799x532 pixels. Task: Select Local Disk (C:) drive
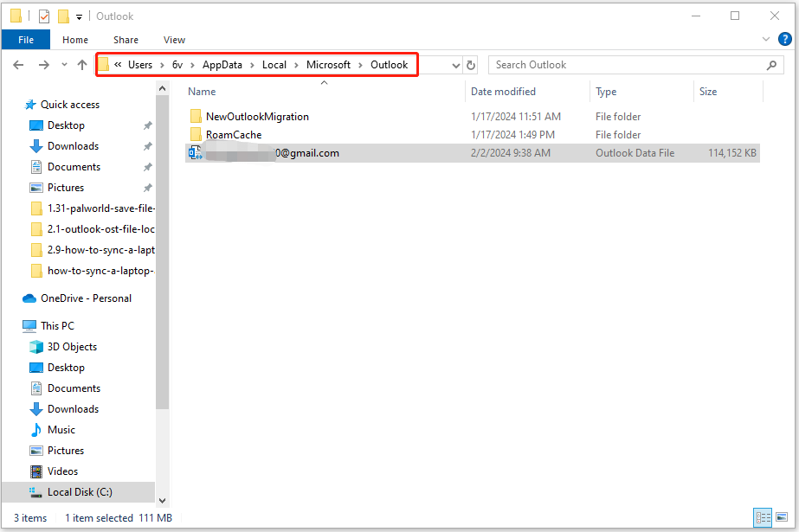(80, 492)
